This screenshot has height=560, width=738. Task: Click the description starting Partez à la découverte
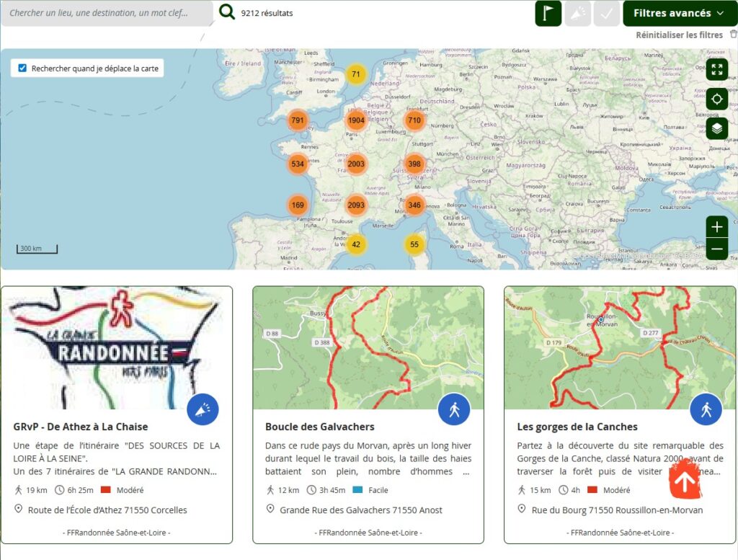[x=620, y=458]
